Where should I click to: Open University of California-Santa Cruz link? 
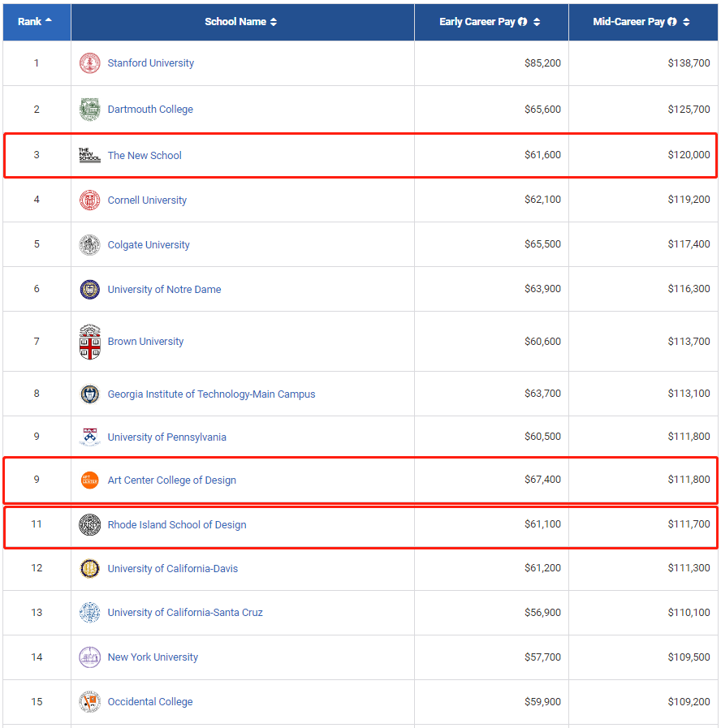click(185, 613)
